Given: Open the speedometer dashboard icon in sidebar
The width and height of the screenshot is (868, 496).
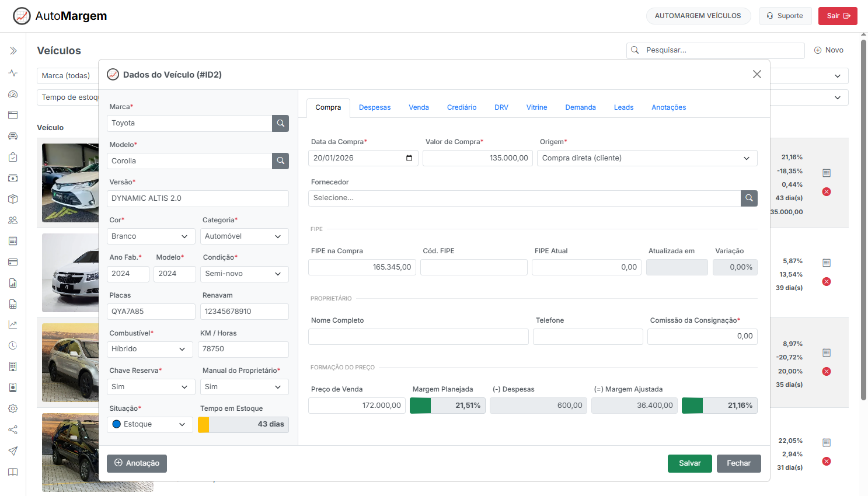Looking at the screenshot, I should [13, 94].
